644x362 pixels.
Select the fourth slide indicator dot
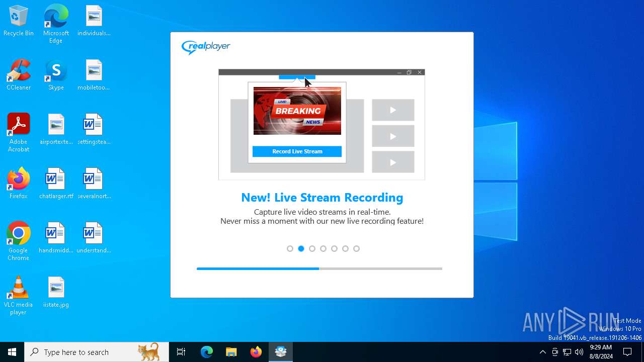click(x=323, y=248)
